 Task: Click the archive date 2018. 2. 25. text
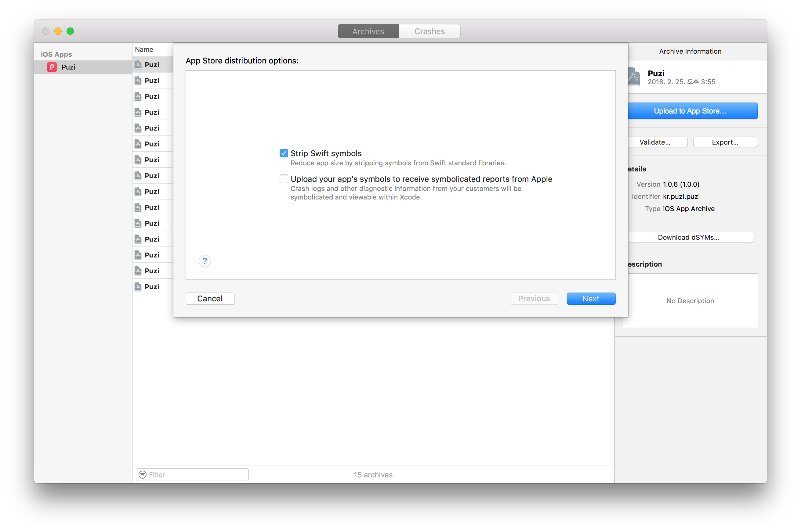pos(681,82)
